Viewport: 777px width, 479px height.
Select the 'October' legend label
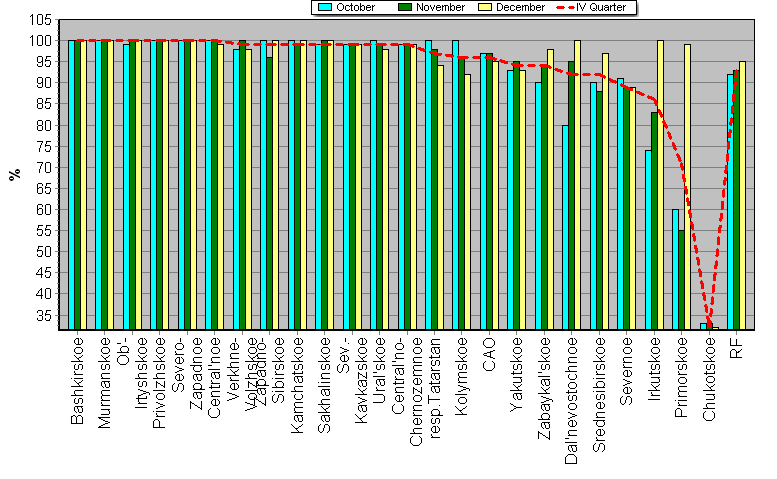pyautogui.click(x=355, y=7)
